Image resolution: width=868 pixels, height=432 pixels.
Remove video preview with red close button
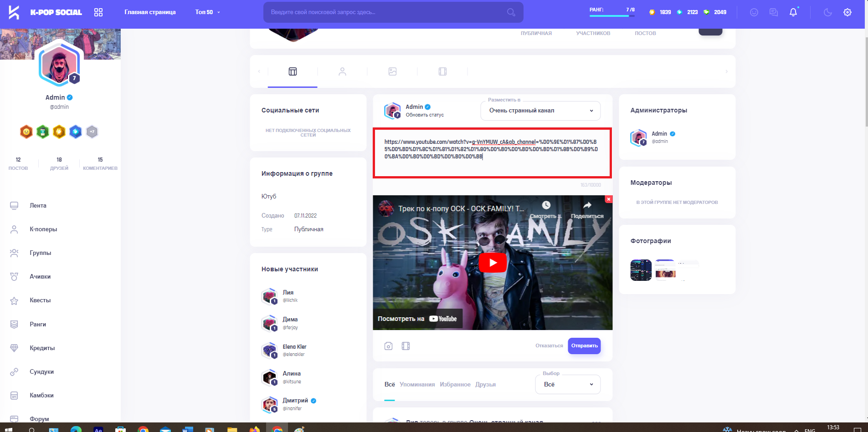click(x=608, y=199)
